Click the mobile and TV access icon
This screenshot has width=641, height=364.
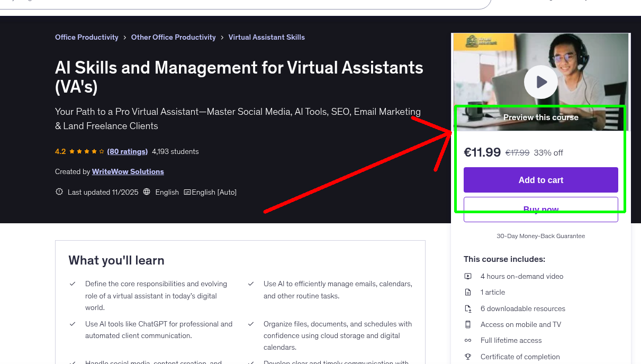(x=468, y=324)
